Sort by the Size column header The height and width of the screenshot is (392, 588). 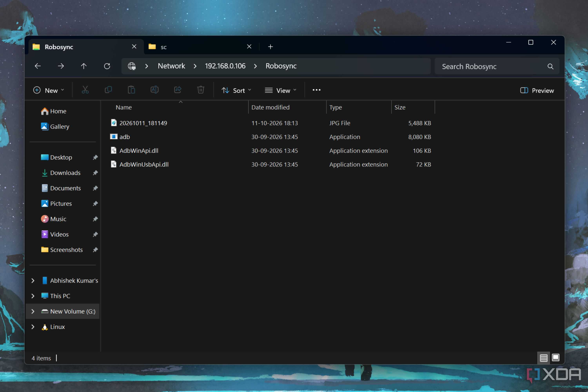coord(413,107)
